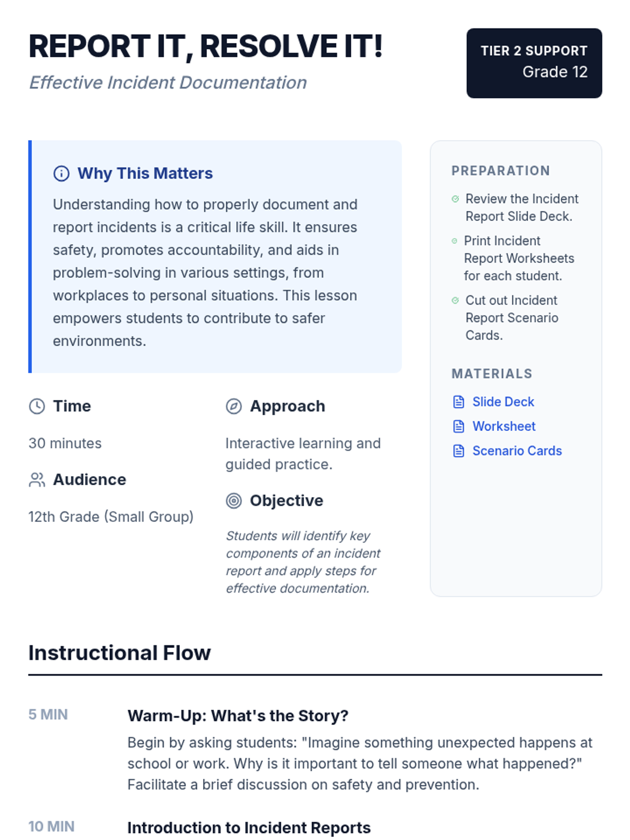
Task: Click the Instructional Flow section heading
Action: (120, 653)
